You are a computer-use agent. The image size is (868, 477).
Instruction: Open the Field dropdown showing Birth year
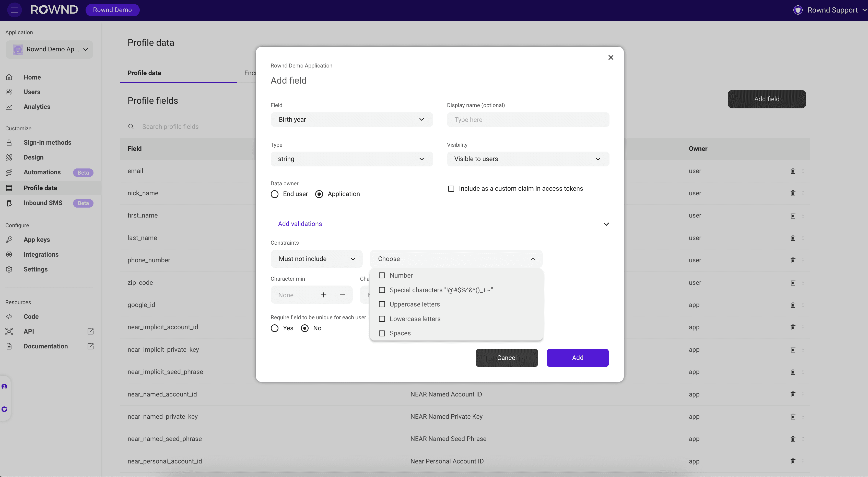coord(351,120)
